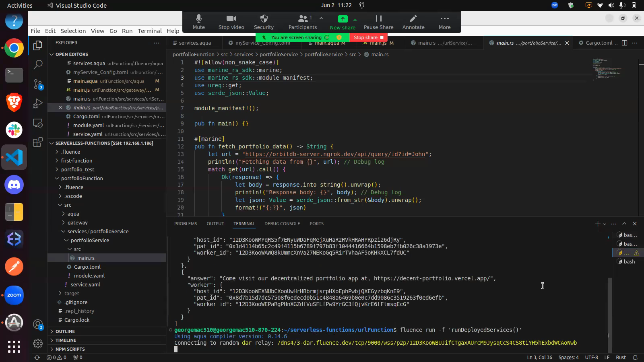This screenshot has height=362, width=644.
Task: Open Security in Zoom toolbar
Action: (x=264, y=22)
